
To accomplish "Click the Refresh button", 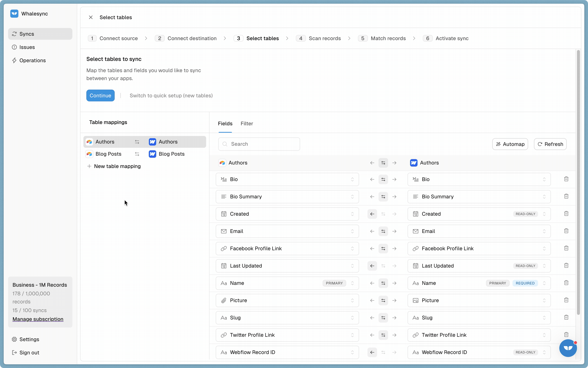I will pyautogui.click(x=550, y=144).
